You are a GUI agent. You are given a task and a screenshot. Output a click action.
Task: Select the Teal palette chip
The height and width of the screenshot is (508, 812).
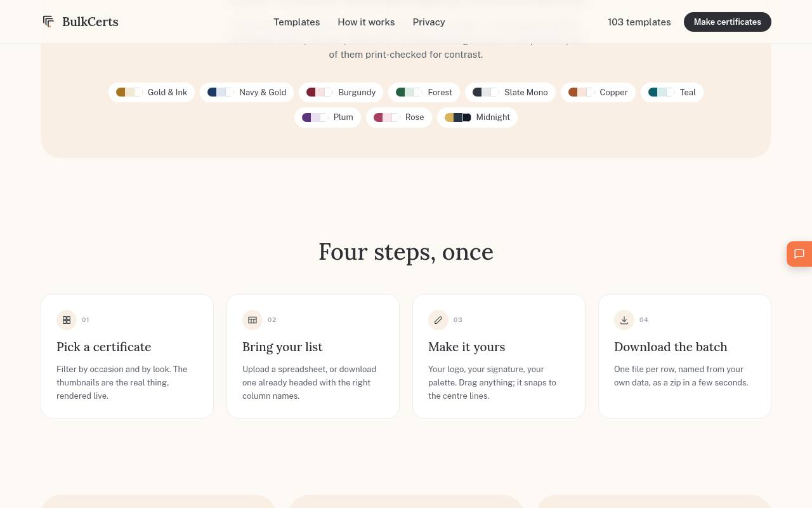point(672,92)
